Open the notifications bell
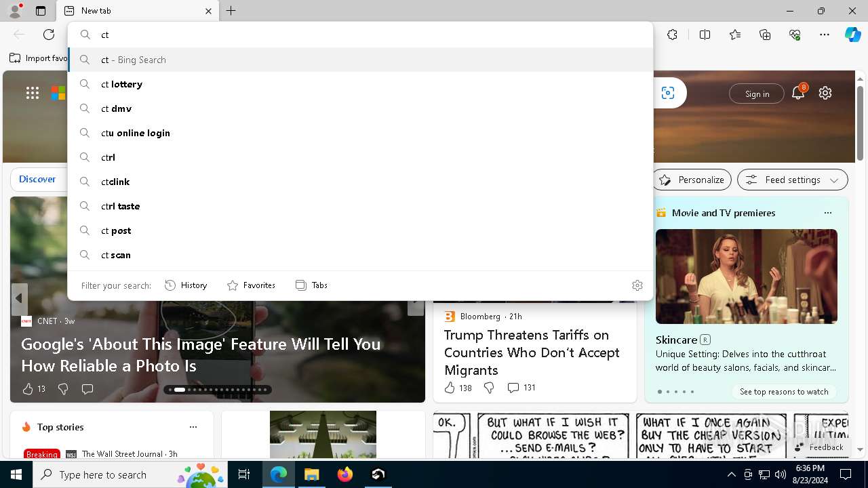The height and width of the screenshot is (488, 868). (798, 94)
